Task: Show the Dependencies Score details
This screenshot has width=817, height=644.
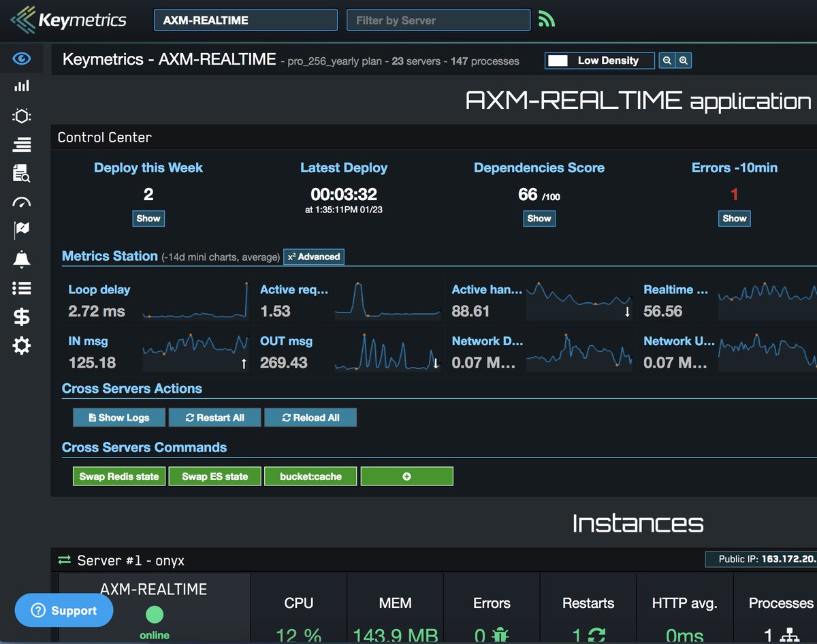Action: [x=539, y=219]
